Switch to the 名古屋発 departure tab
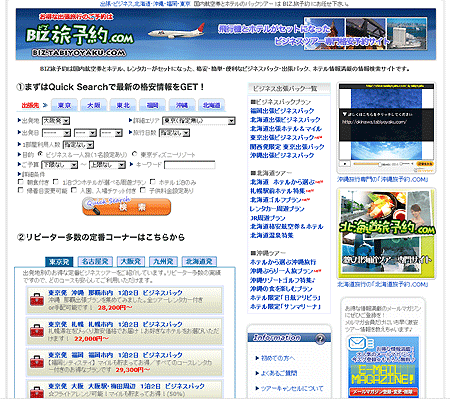The height and width of the screenshot is (399, 450). [x=95, y=261]
